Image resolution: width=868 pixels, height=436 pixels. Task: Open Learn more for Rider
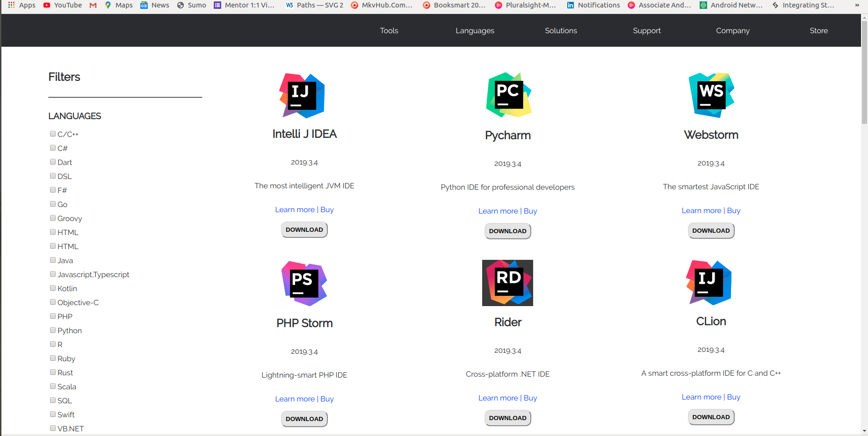pyautogui.click(x=498, y=398)
